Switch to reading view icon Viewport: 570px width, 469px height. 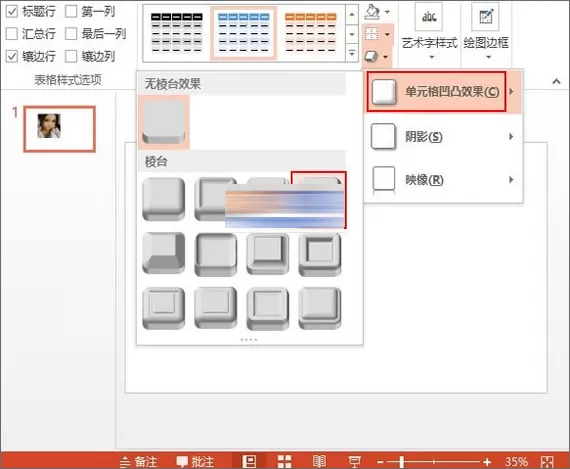coord(319,461)
